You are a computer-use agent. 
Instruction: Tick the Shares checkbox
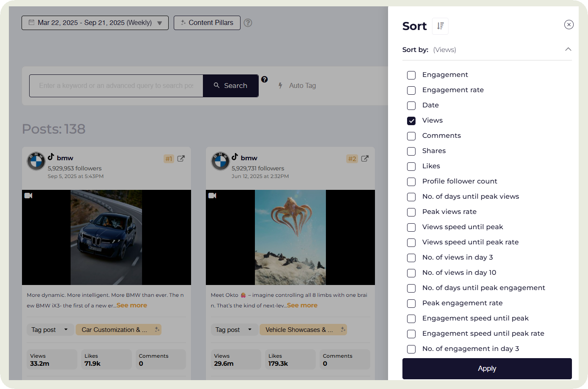[411, 151]
